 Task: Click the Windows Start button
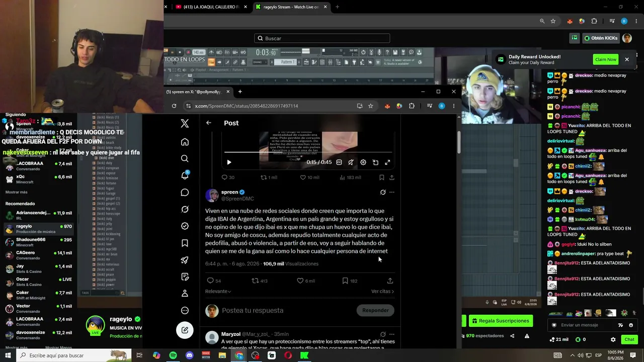click(x=8, y=355)
